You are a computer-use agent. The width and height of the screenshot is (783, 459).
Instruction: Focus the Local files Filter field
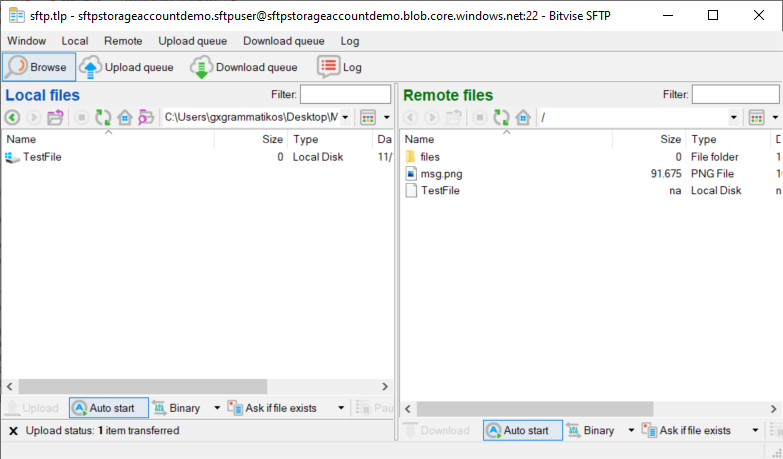click(x=345, y=94)
